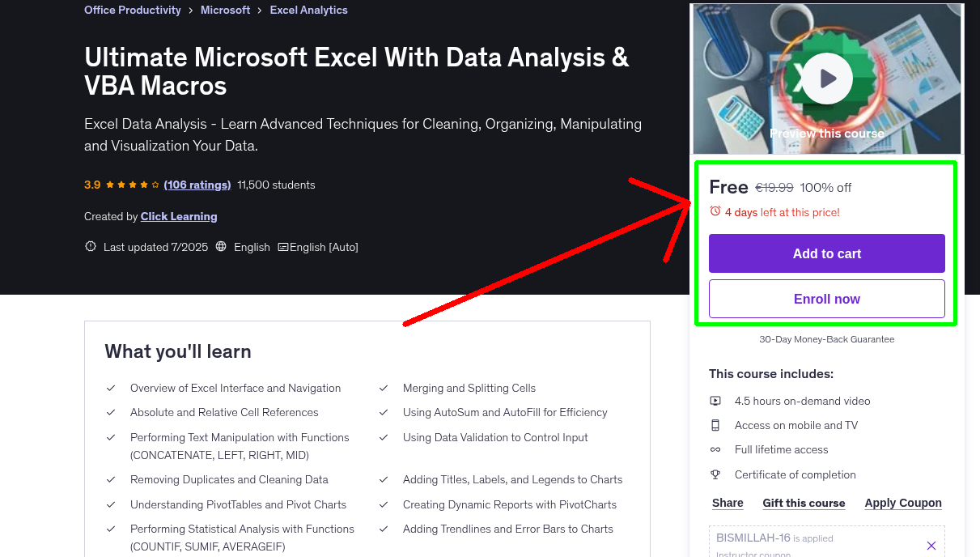Open the Microsoft breadcrumb link
980x557 pixels.
pos(226,11)
